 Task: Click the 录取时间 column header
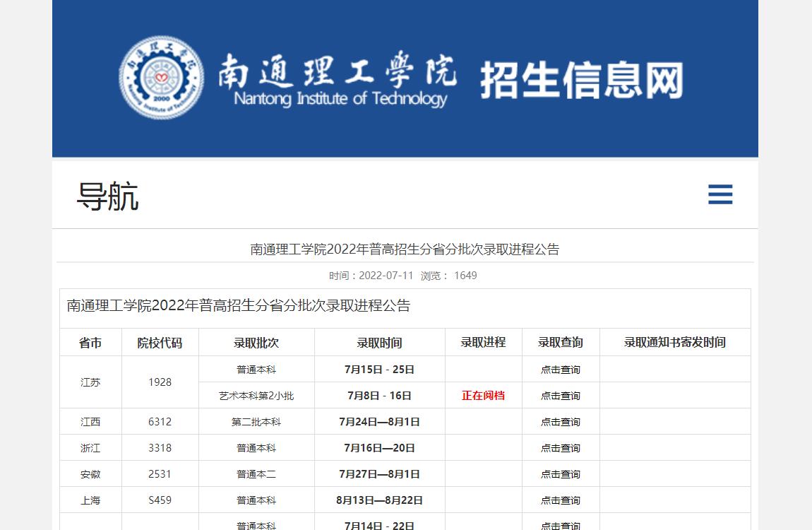tap(380, 343)
